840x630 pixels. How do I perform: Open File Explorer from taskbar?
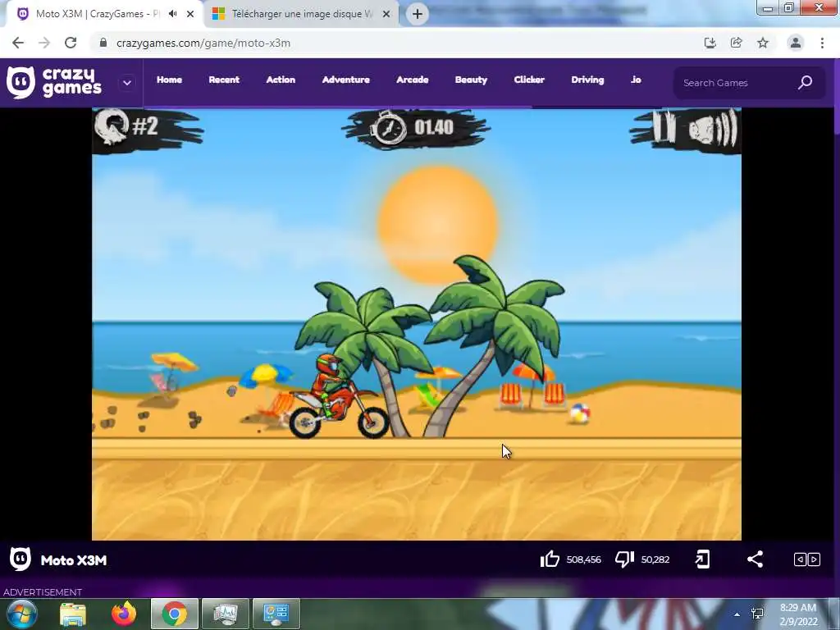(73, 614)
